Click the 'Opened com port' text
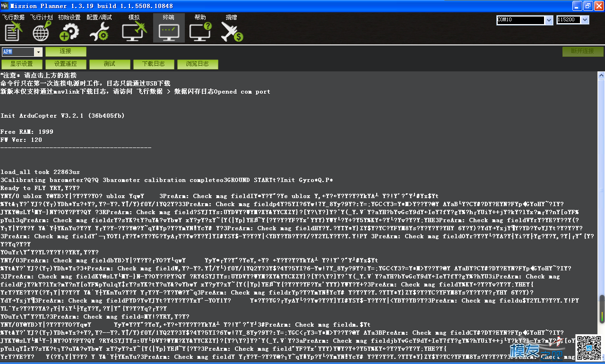Image resolution: width=605 pixels, height=364 pixels. coord(242,91)
